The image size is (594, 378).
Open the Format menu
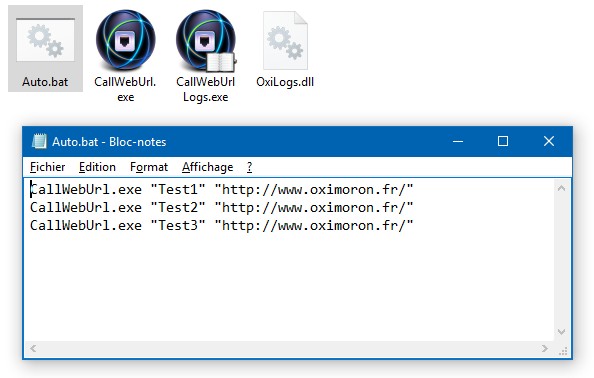coord(149,167)
